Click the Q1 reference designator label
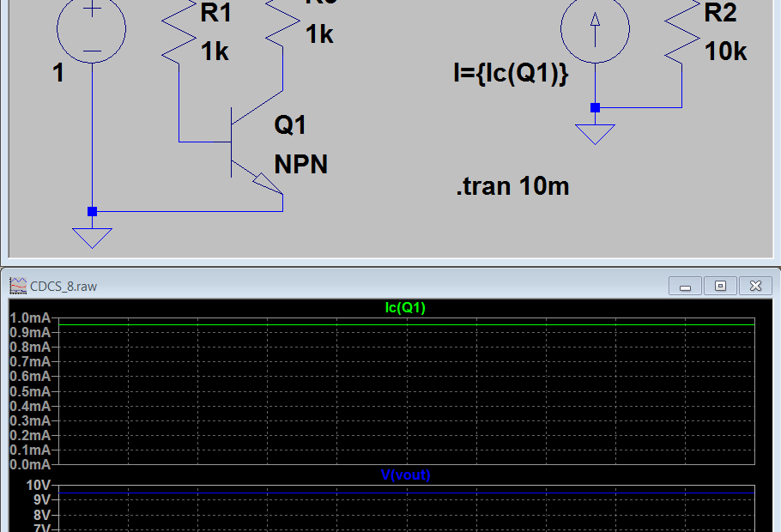Screen dimensions: 781x532 click(290, 124)
